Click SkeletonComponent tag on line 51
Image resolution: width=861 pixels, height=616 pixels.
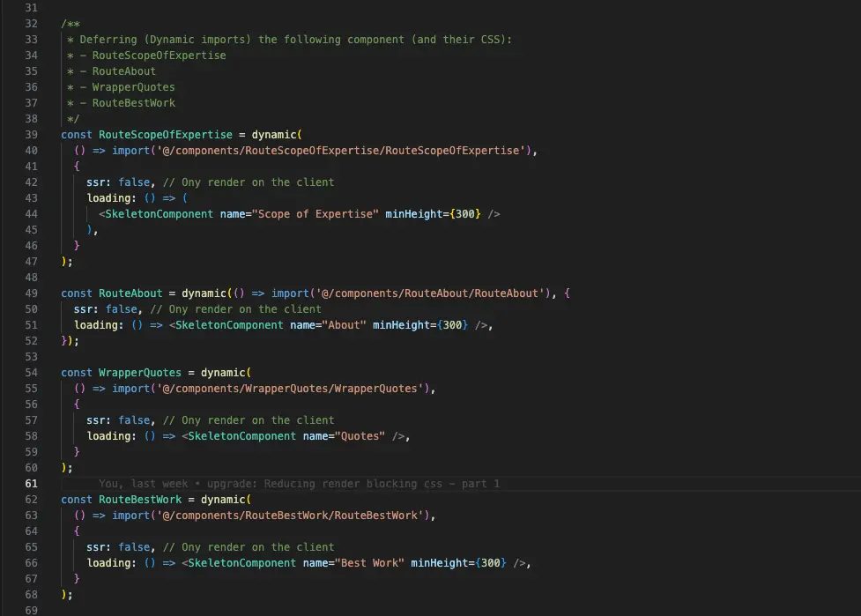[229, 325]
